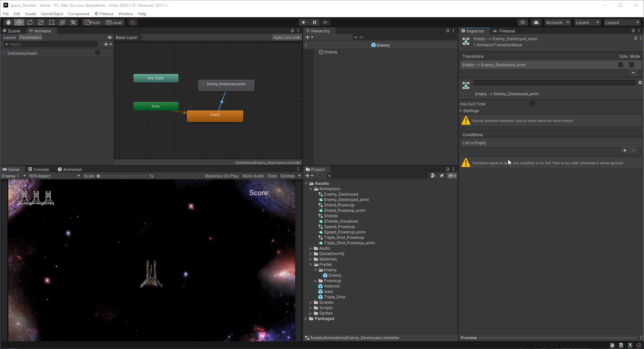
Task: Switch to the Animation tab
Action: (x=70, y=169)
